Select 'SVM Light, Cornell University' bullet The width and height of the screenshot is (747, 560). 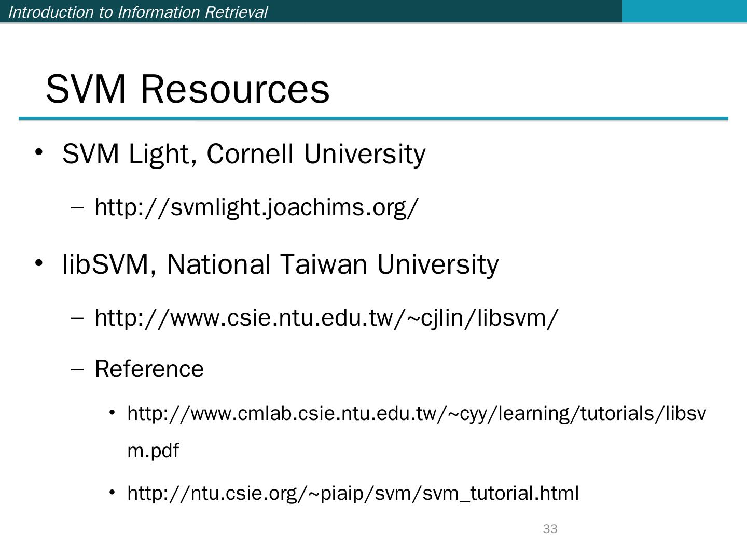point(244,154)
